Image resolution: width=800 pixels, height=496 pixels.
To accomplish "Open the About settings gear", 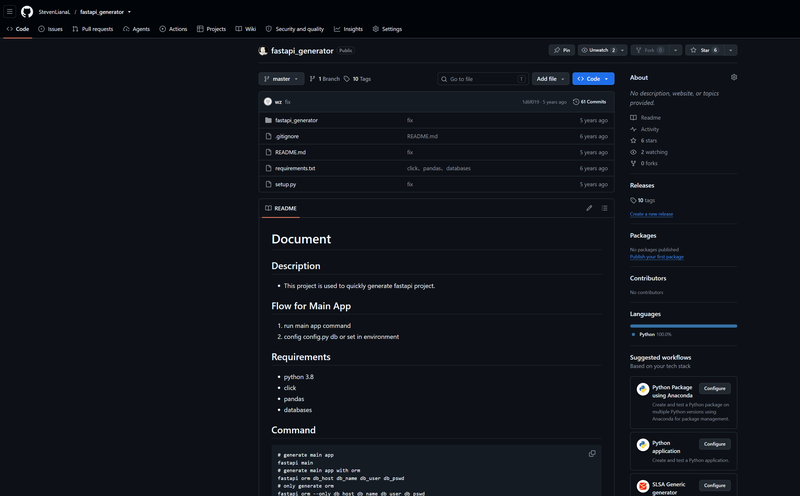I will (x=734, y=77).
